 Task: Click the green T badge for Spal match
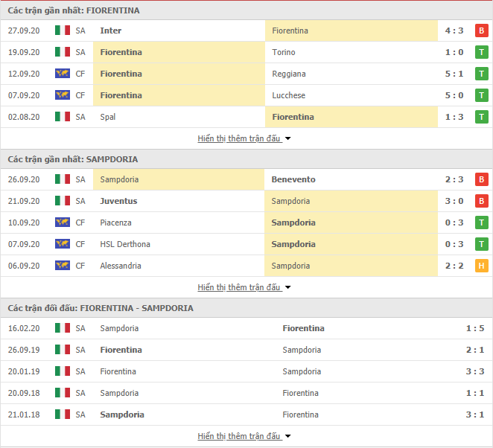coord(481,117)
